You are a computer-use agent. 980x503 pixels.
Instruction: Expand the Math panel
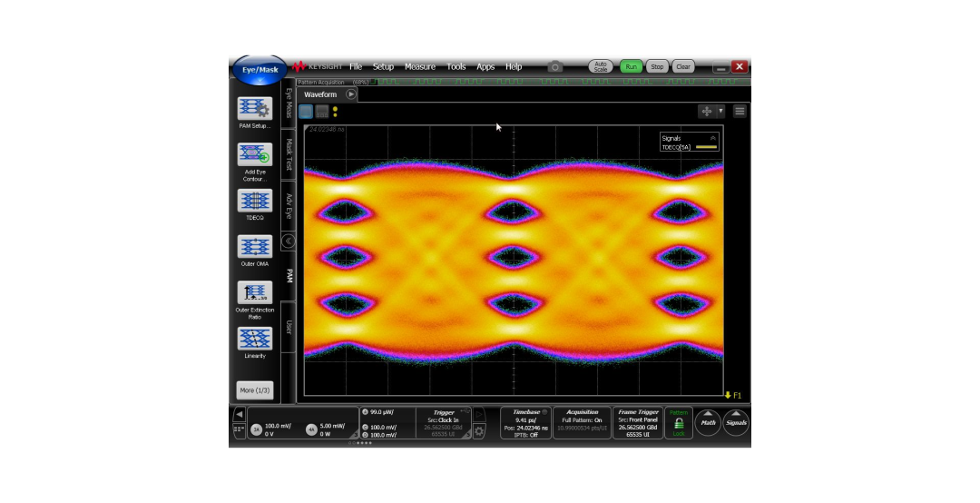(x=708, y=422)
